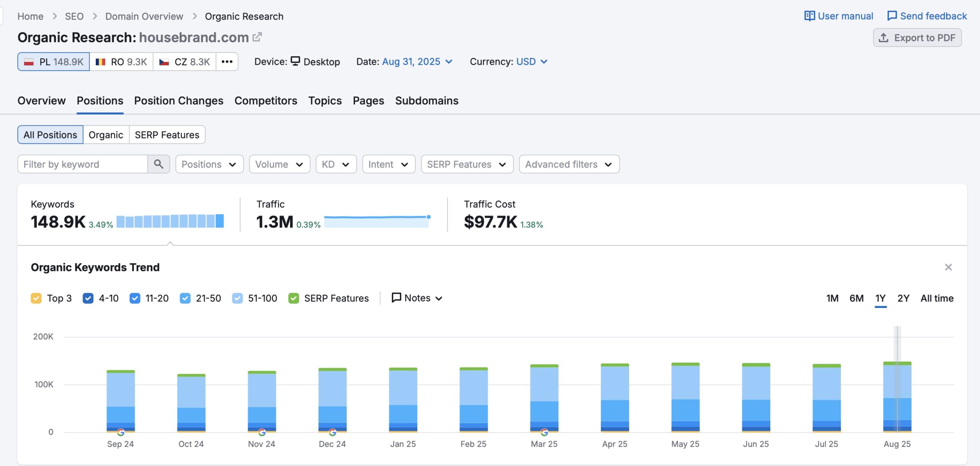This screenshot has width=980, height=466.
Task: Expand the KD filter dropdown
Action: (336, 164)
